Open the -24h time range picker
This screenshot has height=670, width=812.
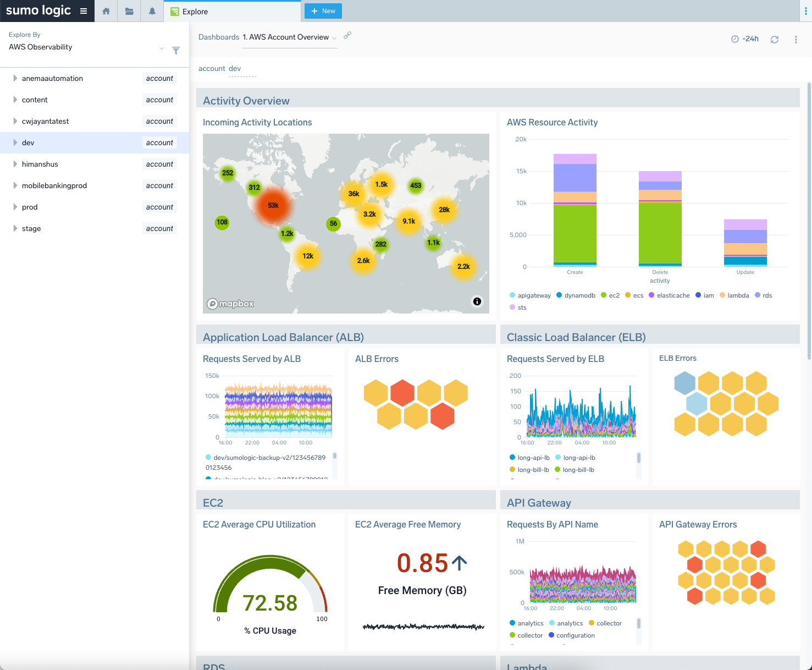point(745,39)
